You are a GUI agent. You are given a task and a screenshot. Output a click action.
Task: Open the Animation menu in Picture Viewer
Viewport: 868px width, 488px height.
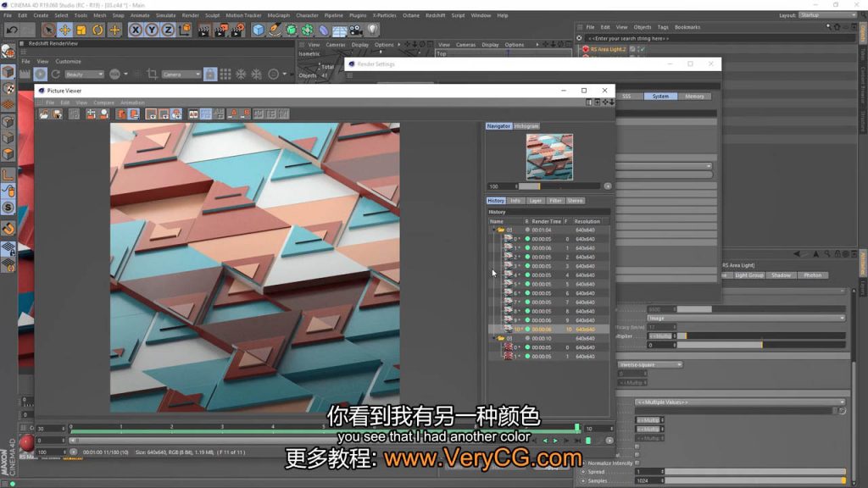(x=132, y=103)
